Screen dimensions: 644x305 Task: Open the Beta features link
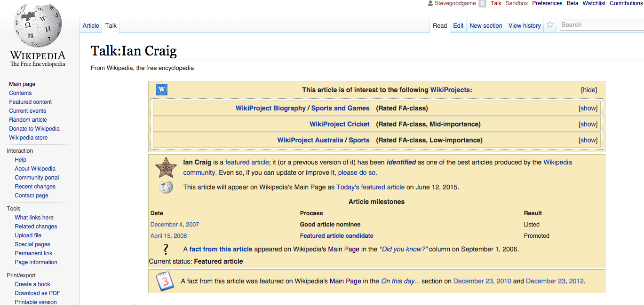(x=572, y=3)
